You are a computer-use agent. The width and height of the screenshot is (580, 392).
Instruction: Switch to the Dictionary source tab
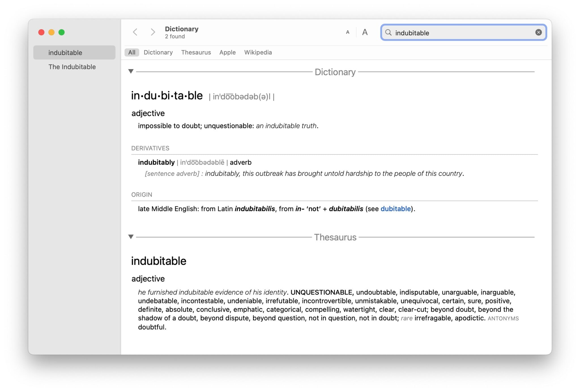pyautogui.click(x=158, y=52)
